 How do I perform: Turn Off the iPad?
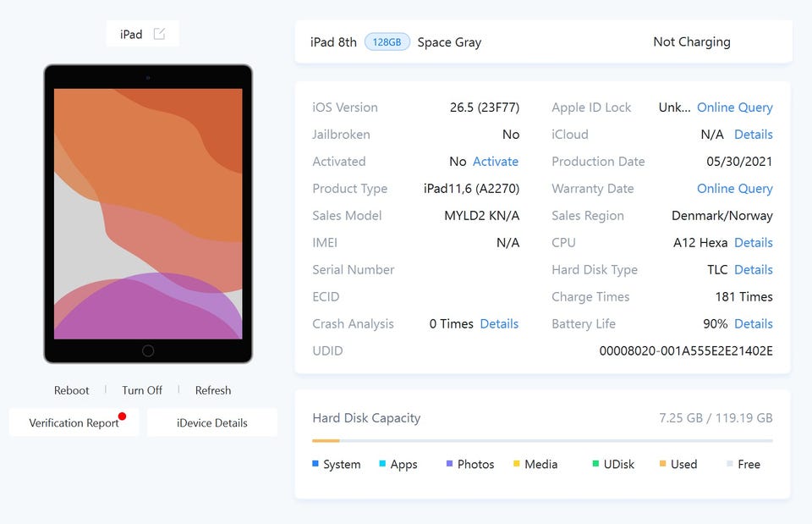[x=142, y=390]
